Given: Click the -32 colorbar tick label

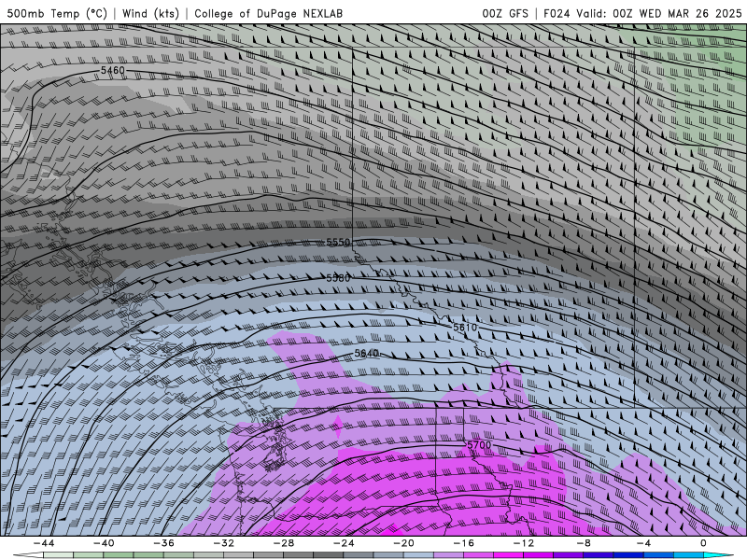Looking at the screenshot, I should 224,543.
